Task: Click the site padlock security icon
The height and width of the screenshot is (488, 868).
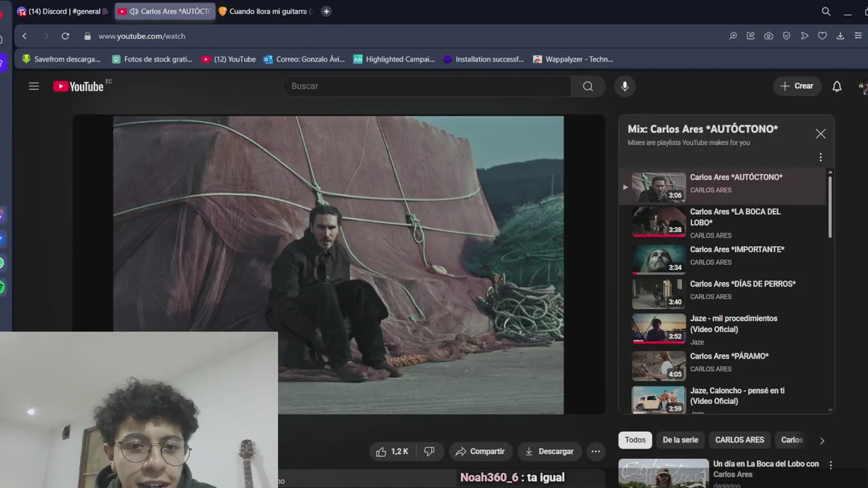Action: pyautogui.click(x=87, y=36)
